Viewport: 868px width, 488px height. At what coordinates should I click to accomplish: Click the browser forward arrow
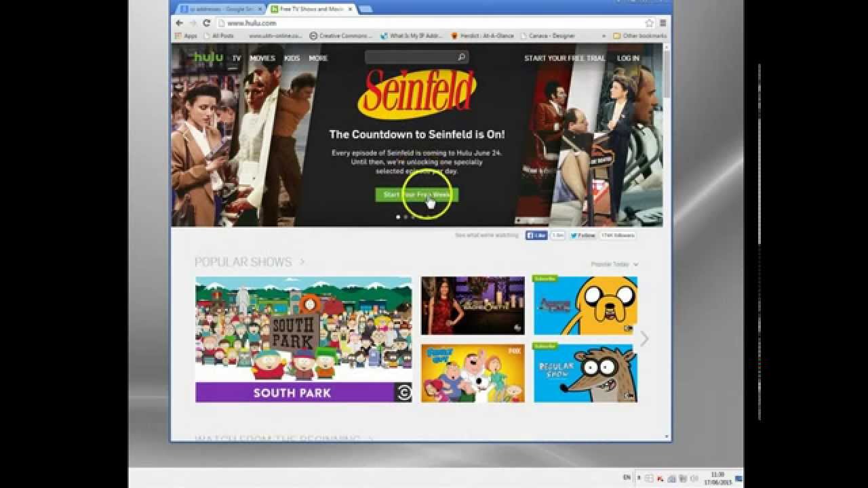tap(193, 23)
